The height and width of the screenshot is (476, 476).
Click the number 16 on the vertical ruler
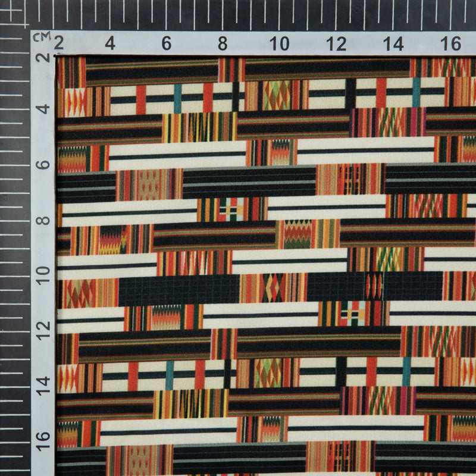click(43, 441)
